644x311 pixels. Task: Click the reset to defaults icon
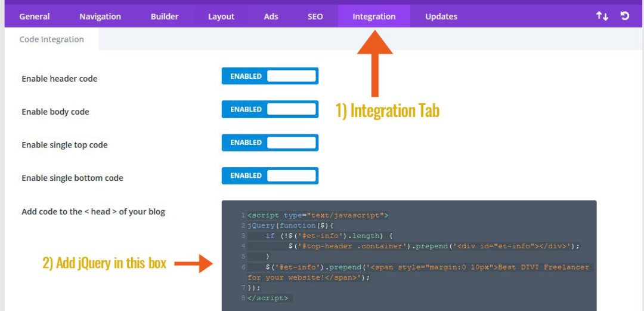pos(625,17)
